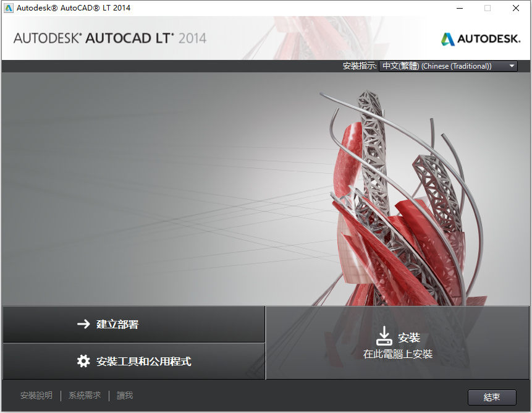The height and width of the screenshot is (413, 532).
Task: Click the language dropdown arrow
Action: pyautogui.click(x=512, y=66)
